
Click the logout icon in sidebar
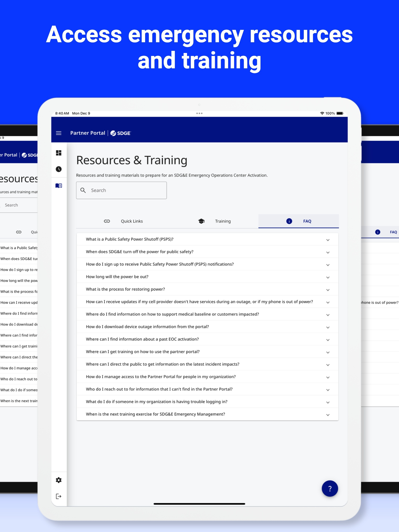pos(58,496)
